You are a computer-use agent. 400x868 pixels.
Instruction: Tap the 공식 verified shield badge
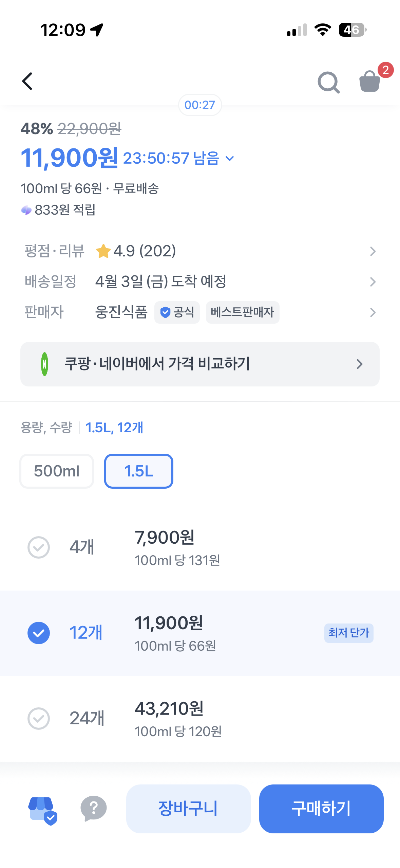[x=177, y=312]
